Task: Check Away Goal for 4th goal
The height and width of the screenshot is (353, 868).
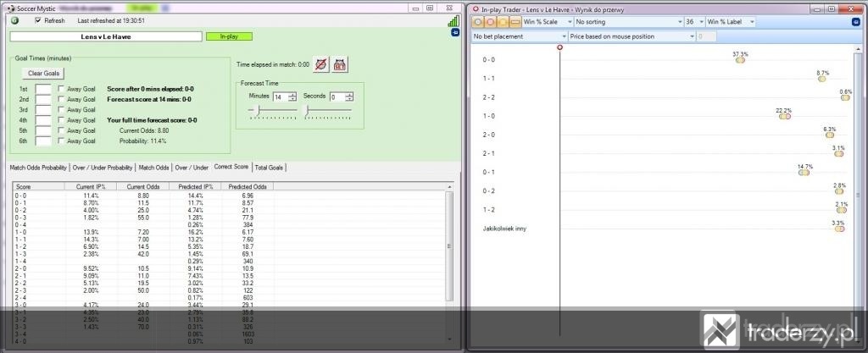Action: click(61, 120)
